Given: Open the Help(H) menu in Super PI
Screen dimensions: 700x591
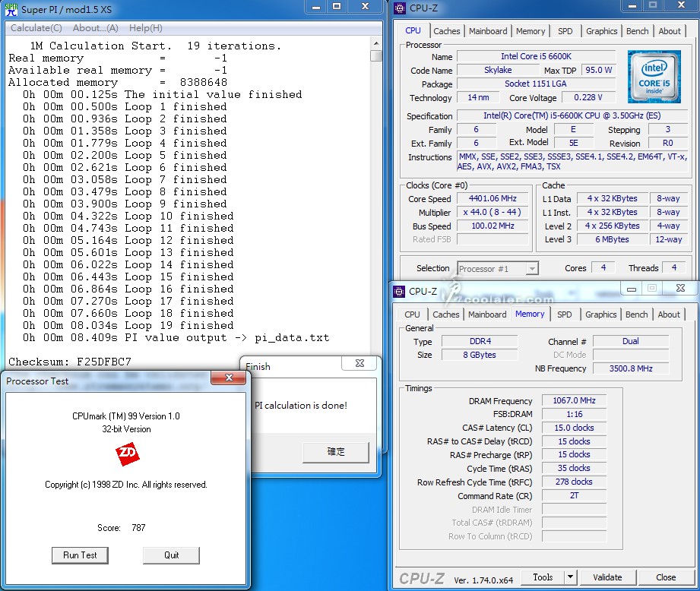Looking at the screenshot, I should 145,28.
